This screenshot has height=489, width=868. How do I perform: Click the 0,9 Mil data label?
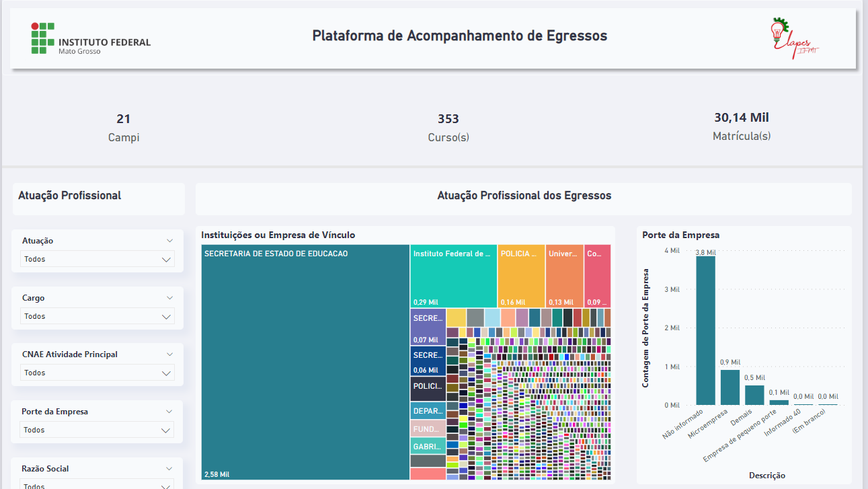(730, 362)
